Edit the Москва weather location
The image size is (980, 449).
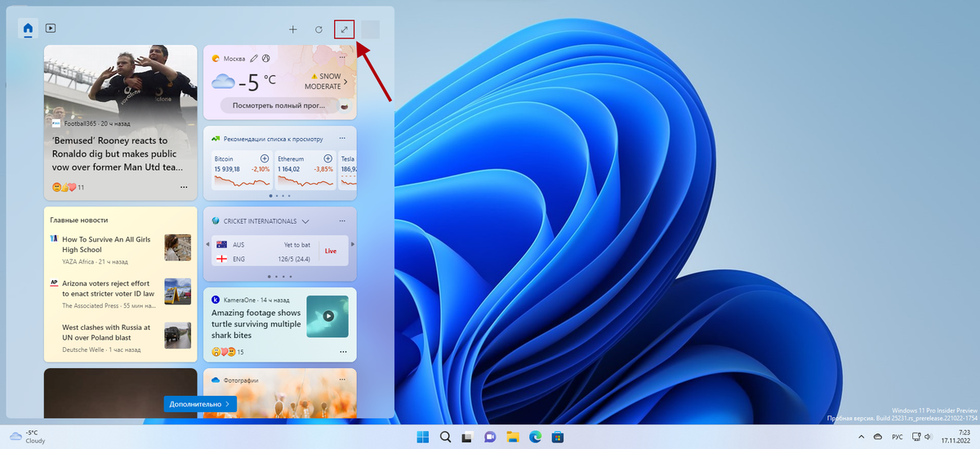(x=254, y=59)
